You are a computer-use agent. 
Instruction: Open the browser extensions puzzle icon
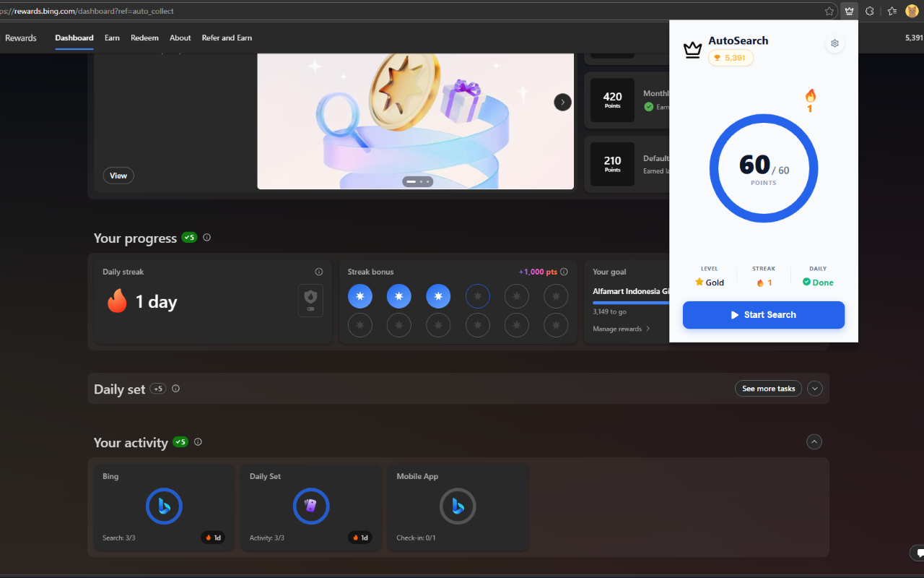pyautogui.click(x=870, y=11)
